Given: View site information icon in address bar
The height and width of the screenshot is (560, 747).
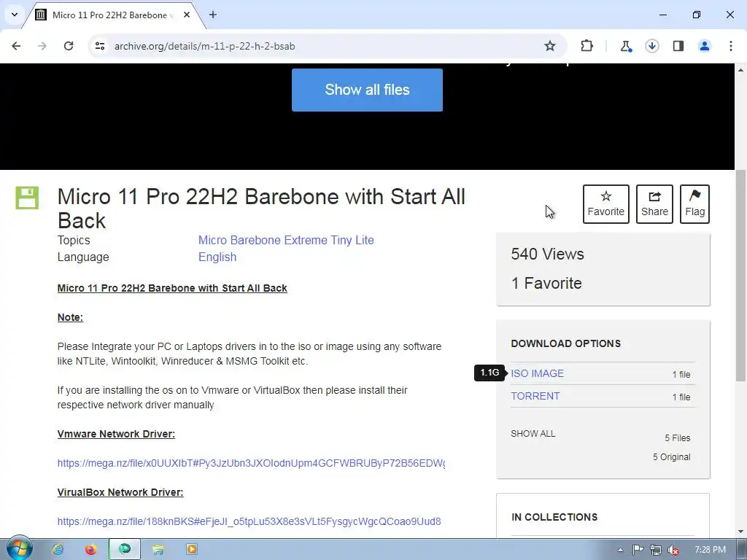Looking at the screenshot, I should tap(100, 46).
